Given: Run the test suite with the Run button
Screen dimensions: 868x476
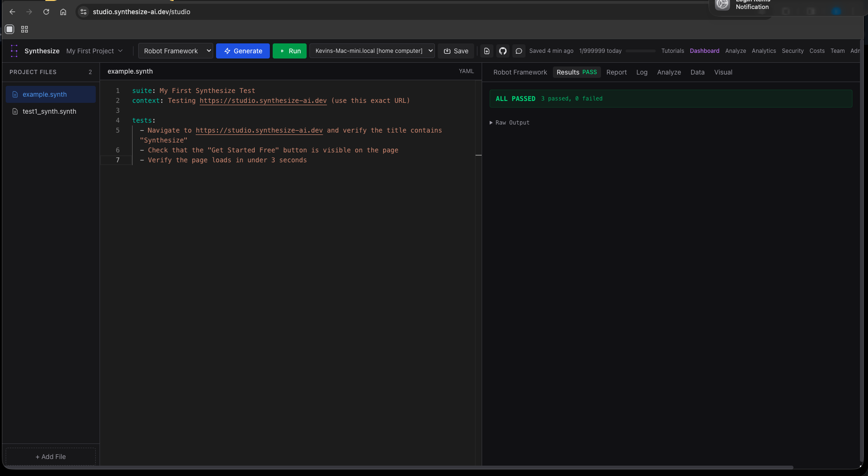Looking at the screenshot, I should click(289, 50).
